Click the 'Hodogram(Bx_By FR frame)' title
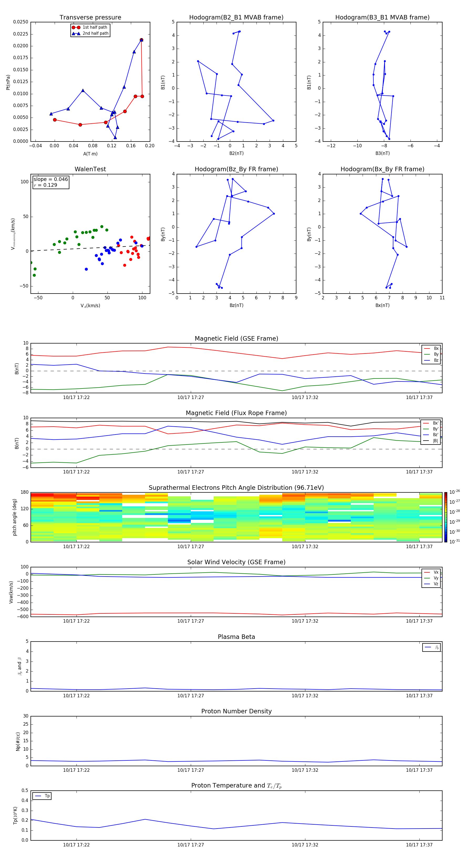Image resolution: width=473 pixels, height=868 pixels. tap(382, 169)
